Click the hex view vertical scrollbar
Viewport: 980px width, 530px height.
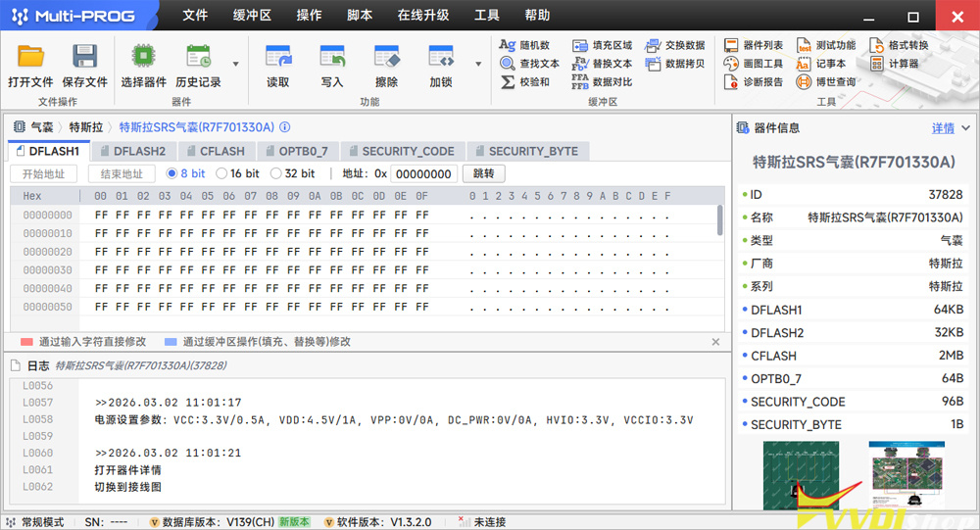tap(721, 220)
